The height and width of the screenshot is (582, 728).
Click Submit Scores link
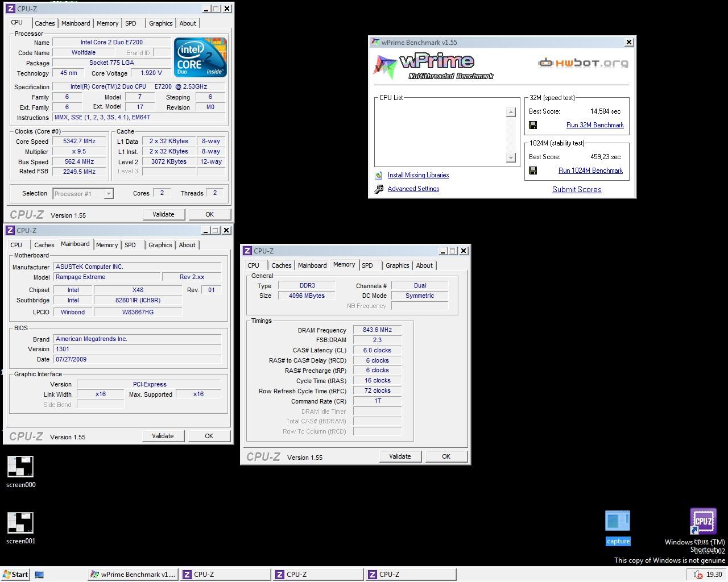coord(577,190)
